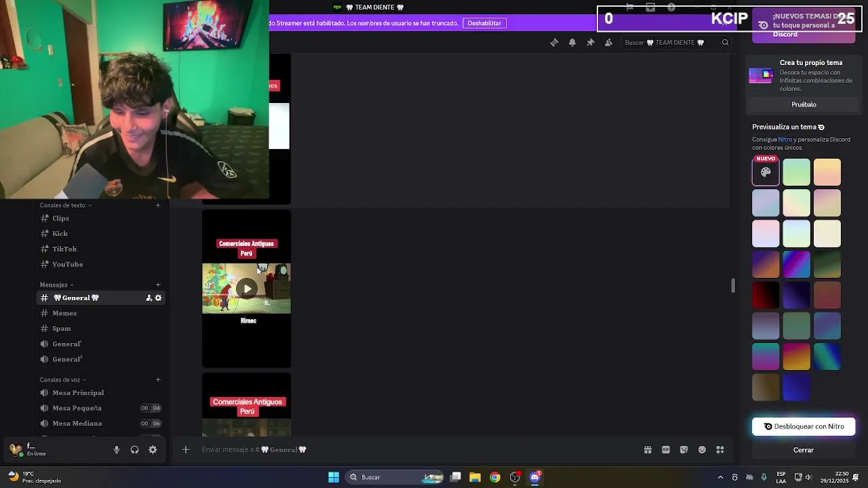This screenshot has height=488, width=868.
Task: Click the message input field for General
Action: [x=417, y=449]
